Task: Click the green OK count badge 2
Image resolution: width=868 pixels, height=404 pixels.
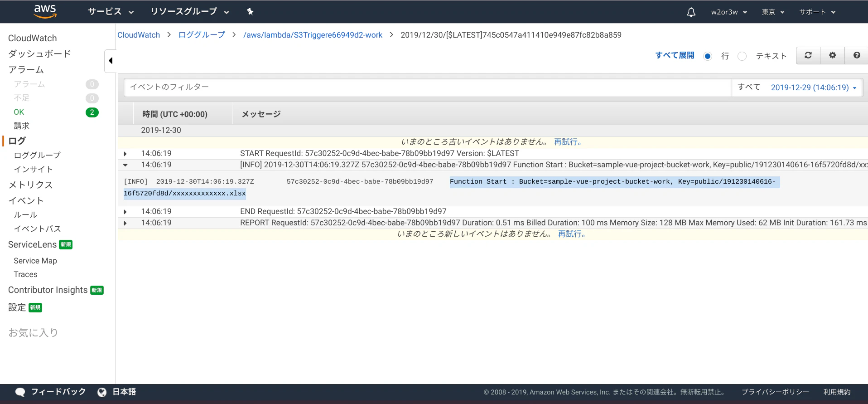Action: [92, 112]
